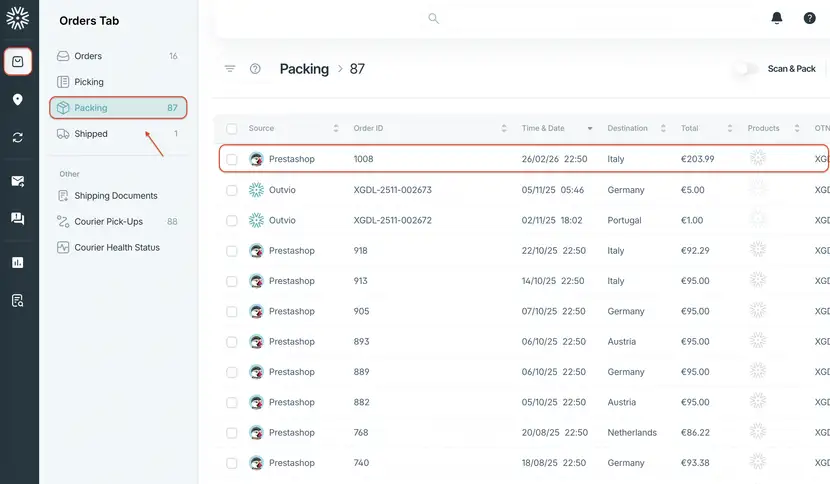Open Shipping Documents
Screen dimensions: 830x484
click(x=118, y=196)
